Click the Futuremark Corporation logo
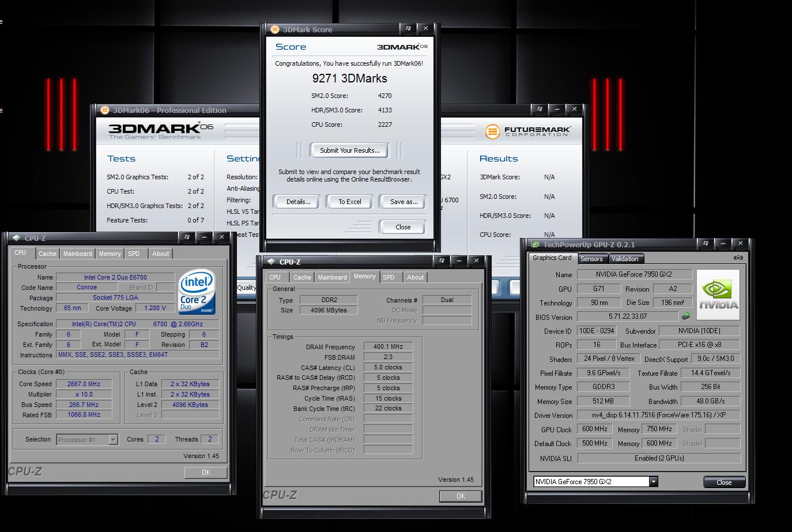Image resolution: width=792 pixels, height=532 pixels. (528, 131)
